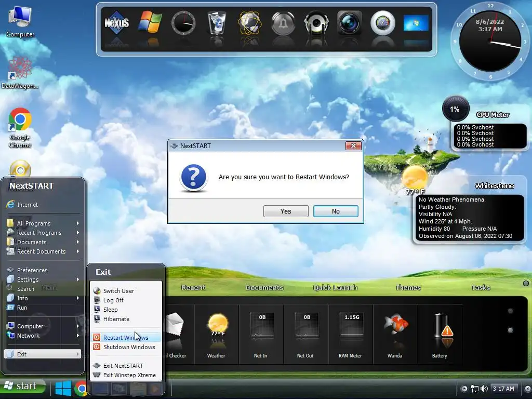This screenshot has width=532, height=399.
Task: Choose Sleep in the Exit menu
Action: 126,310
